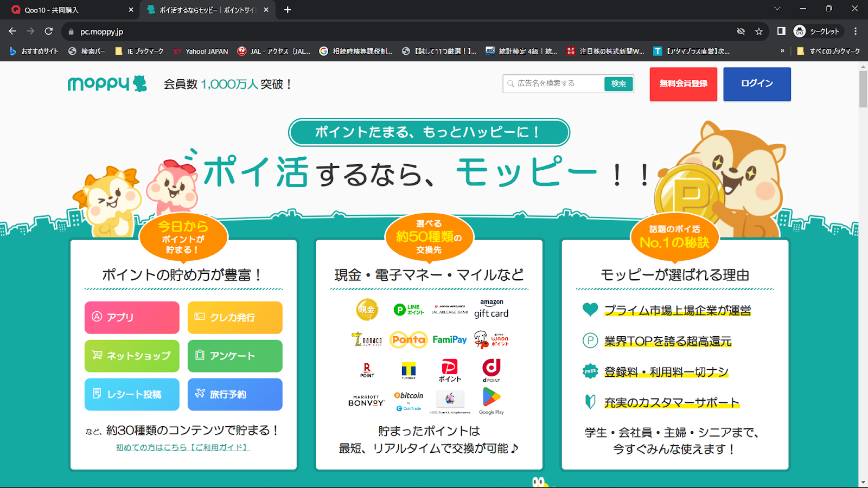Select the Amazon gift card logo
Screen dimensions: 868x488
[x=492, y=309]
